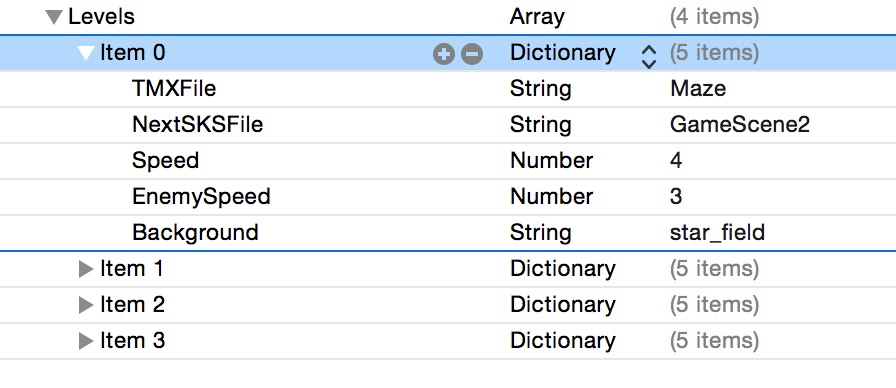Click the Dictionary type of Item 2
Image resolution: width=896 pixels, height=388 pixels.
click(x=563, y=306)
